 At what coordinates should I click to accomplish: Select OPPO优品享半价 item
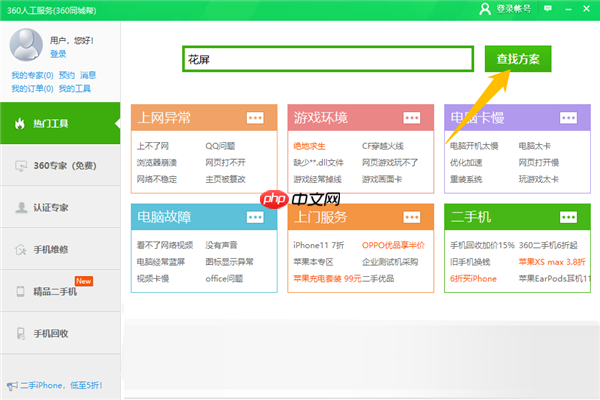tap(393, 245)
